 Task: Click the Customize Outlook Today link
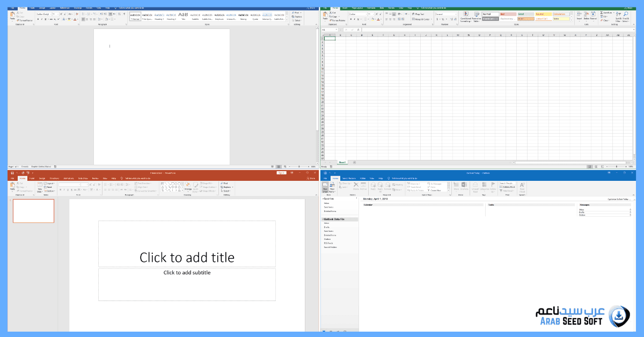[619, 199]
